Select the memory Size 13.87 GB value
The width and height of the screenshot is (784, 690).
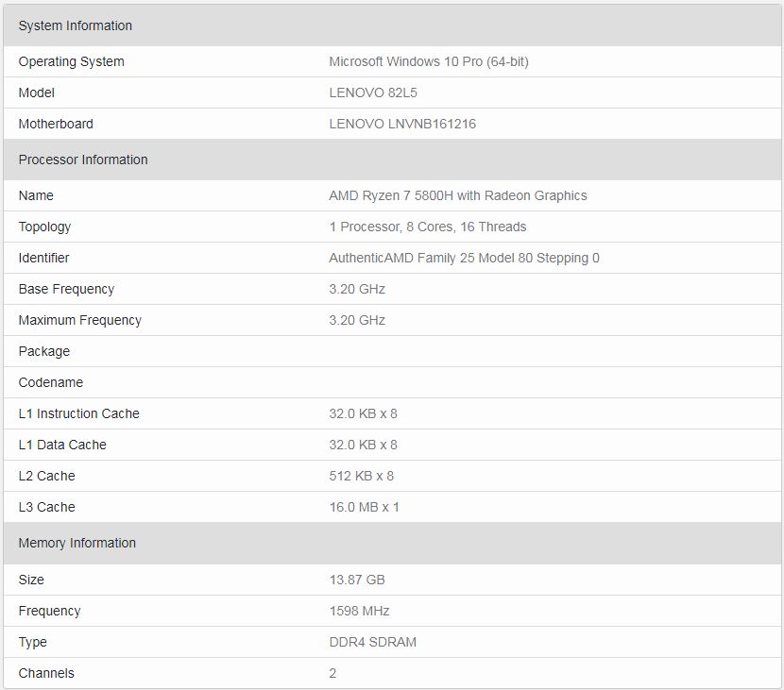pos(357,580)
